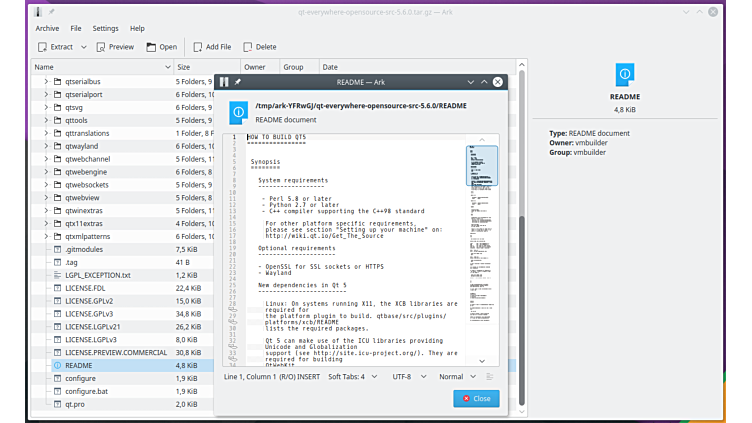This screenshot has height=423, width=752.
Task: Click the Open folder toolbar icon
Action: coord(152,47)
